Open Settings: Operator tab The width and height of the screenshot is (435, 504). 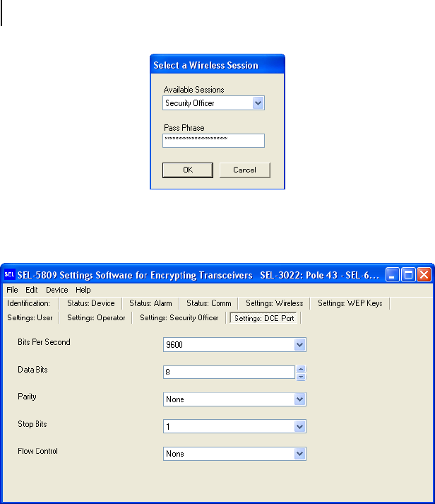click(96, 318)
